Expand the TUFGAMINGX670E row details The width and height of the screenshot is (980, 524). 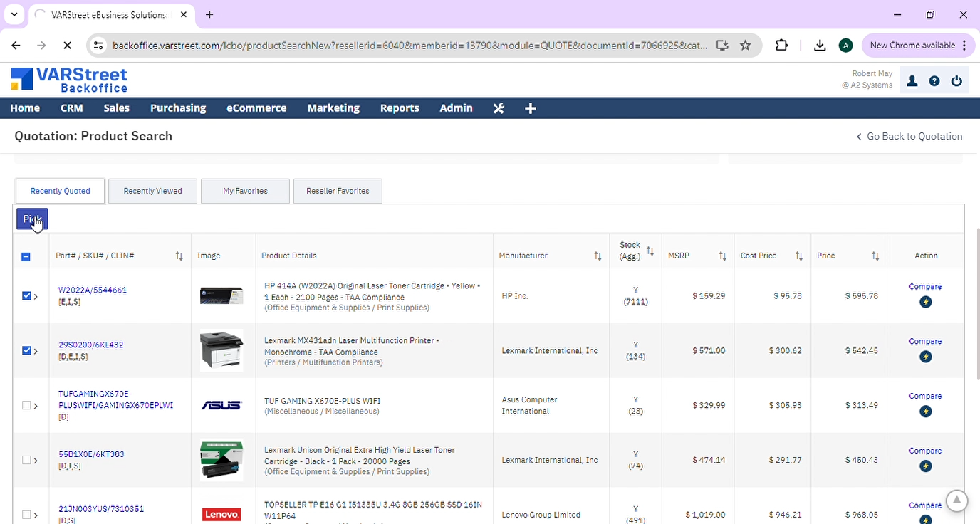pos(36,406)
